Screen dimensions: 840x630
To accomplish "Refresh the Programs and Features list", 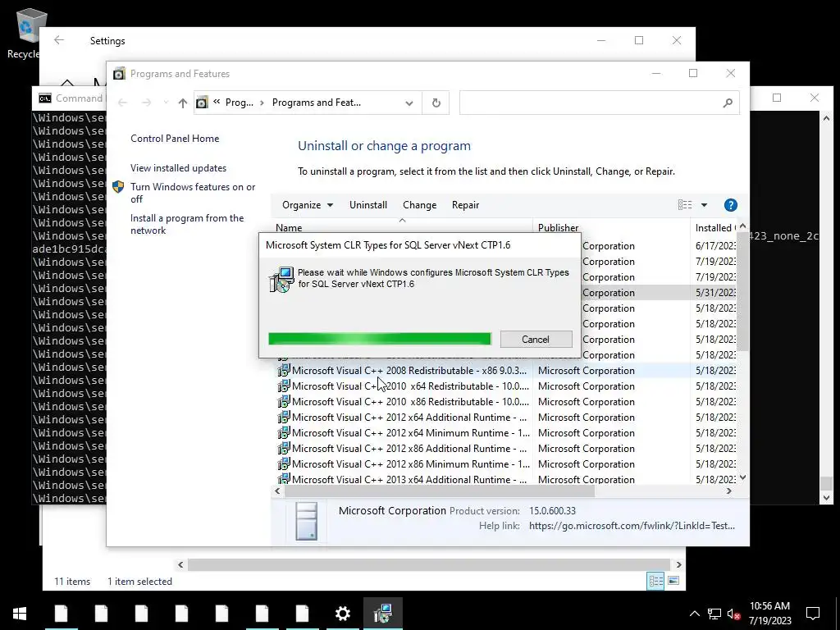I will coord(436,103).
